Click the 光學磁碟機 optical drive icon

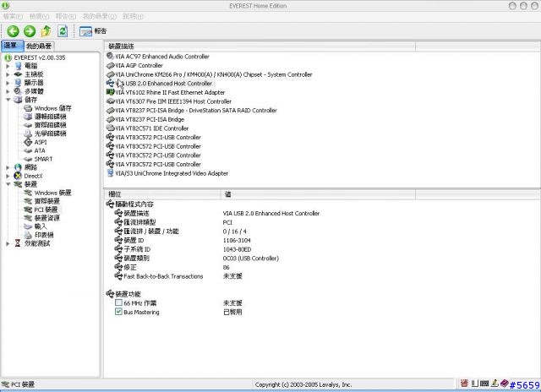(28, 133)
